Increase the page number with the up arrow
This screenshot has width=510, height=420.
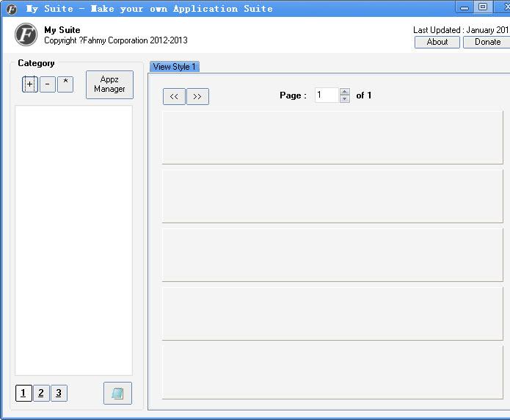[x=345, y=92]
